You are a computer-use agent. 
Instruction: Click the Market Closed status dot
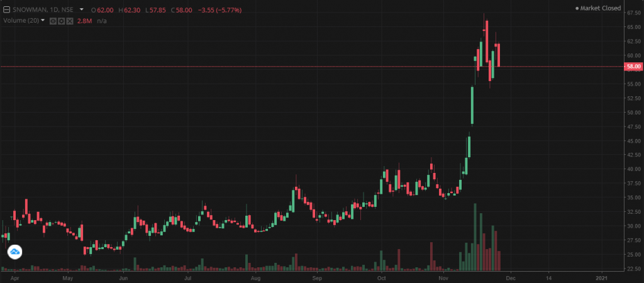click(578, 8)
